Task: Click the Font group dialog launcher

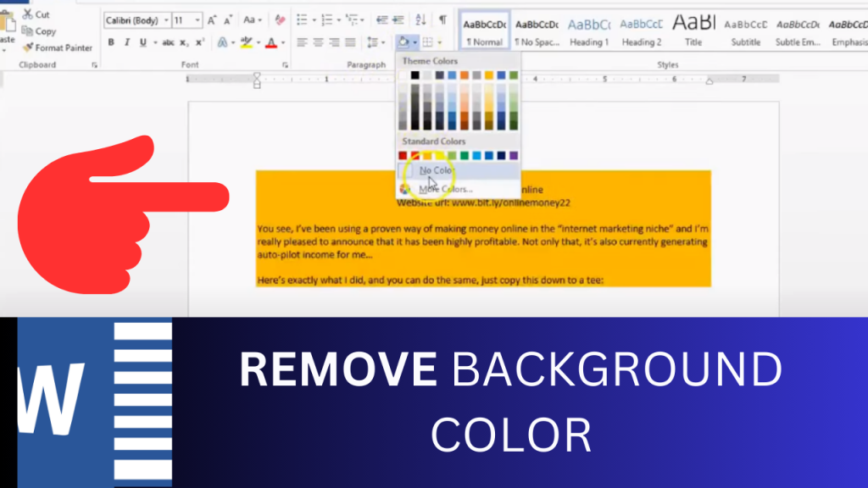Action: pos(287,64)
